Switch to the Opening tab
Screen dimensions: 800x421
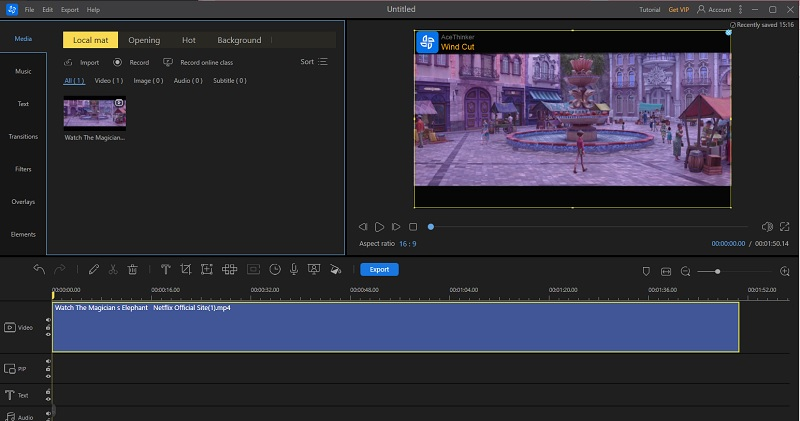(x=144, y=40)
